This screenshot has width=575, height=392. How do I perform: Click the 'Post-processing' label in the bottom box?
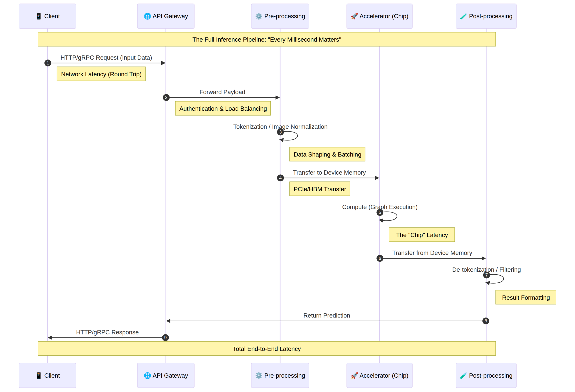(491, 376)
